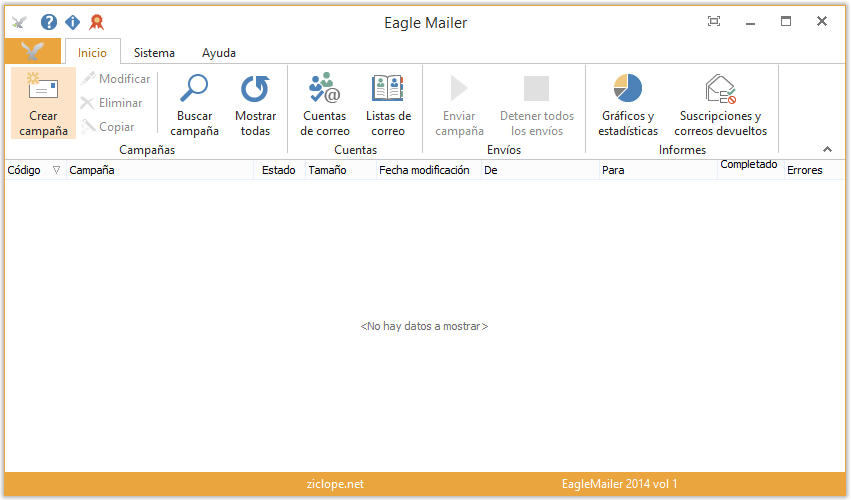851x500 pixels.
Task: Sort by De column header
Action: [540, 170]
